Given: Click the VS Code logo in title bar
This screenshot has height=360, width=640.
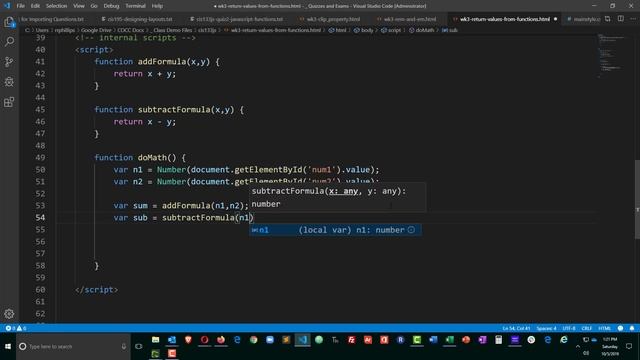Looking at the screenshot, I should pyautogui.click(x=7, y=6).
